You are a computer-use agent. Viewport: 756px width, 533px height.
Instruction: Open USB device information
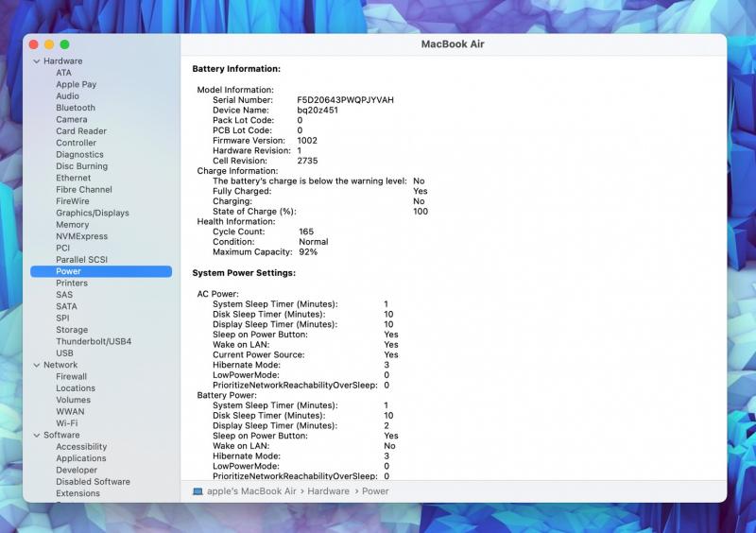[x=64, y=353]
